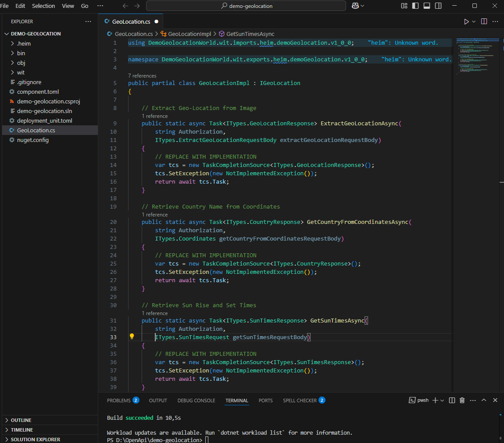Toggle secondary side bar visibility
Viewport: 504px width, 443px height.
[x=437, y=6]
